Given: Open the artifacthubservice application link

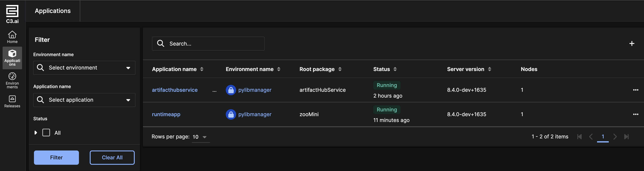Looking at the screenshot, I should 175,90.
